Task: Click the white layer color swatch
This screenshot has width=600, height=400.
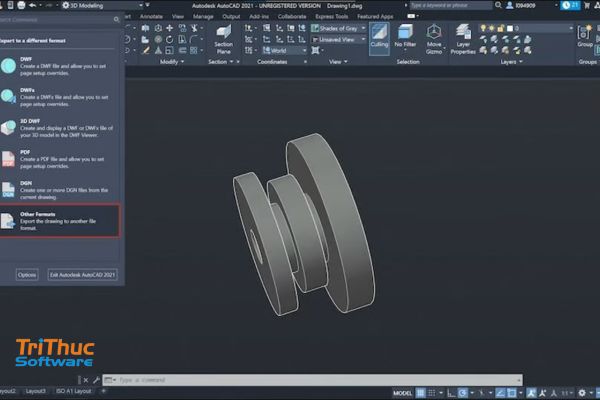Action: click(510, 28)
